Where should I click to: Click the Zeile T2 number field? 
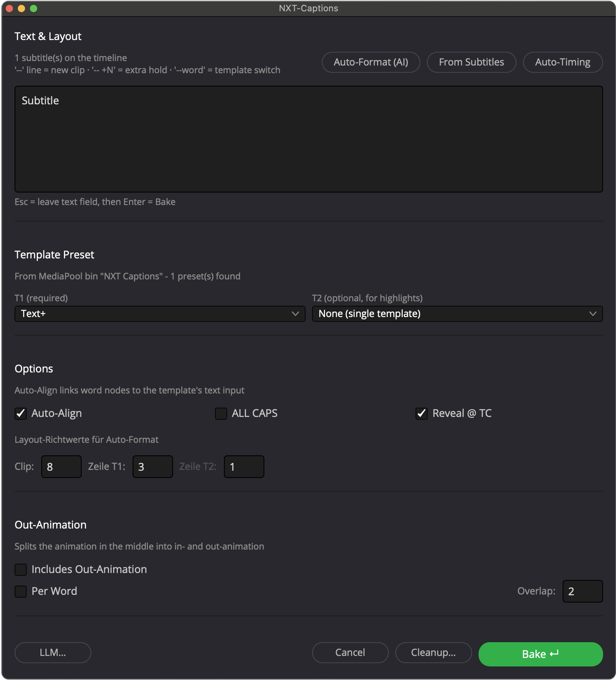pos(244,467)
